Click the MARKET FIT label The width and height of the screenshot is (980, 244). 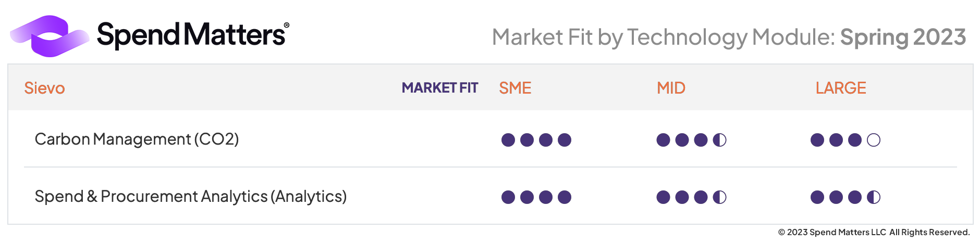click(439, 88)
